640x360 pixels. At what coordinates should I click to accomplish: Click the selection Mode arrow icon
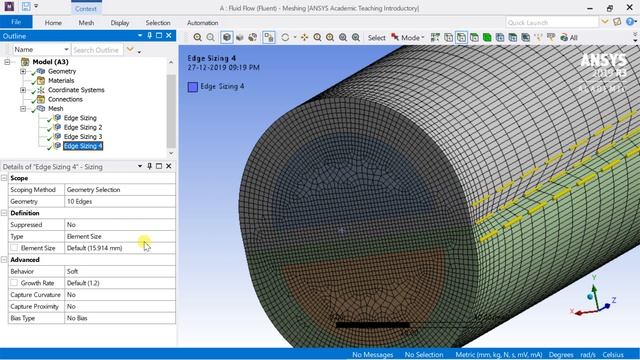pos(395,38)
